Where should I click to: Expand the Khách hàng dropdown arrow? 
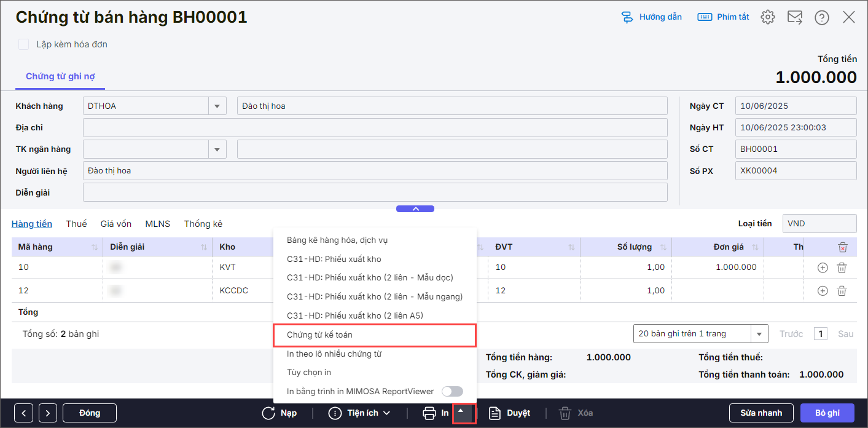(x=216, y=106)
